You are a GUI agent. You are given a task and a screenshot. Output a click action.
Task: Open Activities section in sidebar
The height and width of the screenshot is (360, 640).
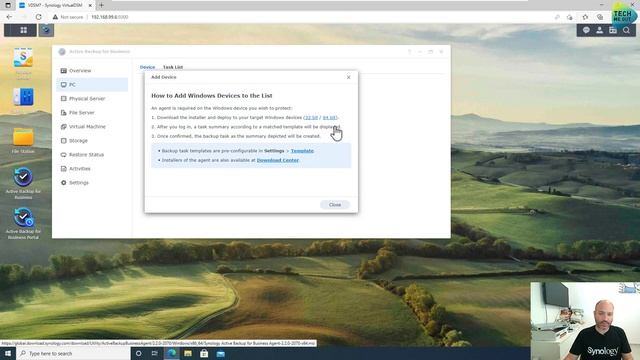pos(92,169)
